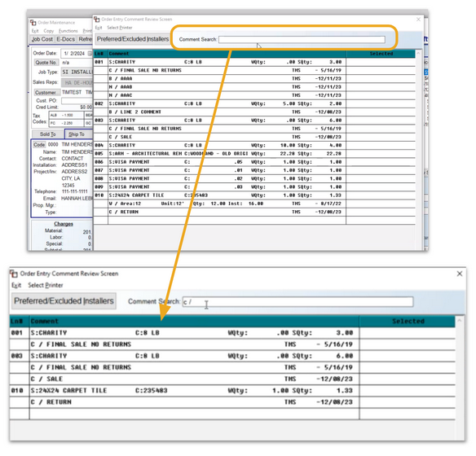Screen dimensions: 476x456
Task: Click the Comment Search field containing "c /"
Action: point(297,301)
